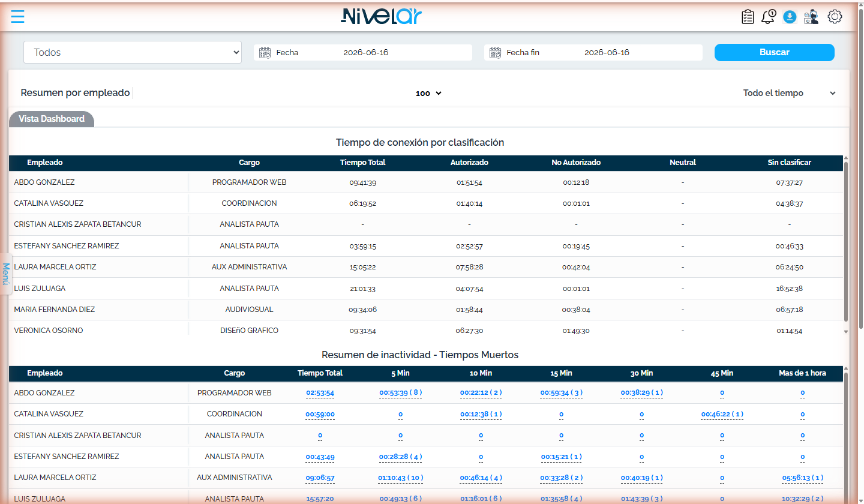This screenshot has height=504, width=864.
Task: Open the settings gear icon
Action: coord(835,17)
